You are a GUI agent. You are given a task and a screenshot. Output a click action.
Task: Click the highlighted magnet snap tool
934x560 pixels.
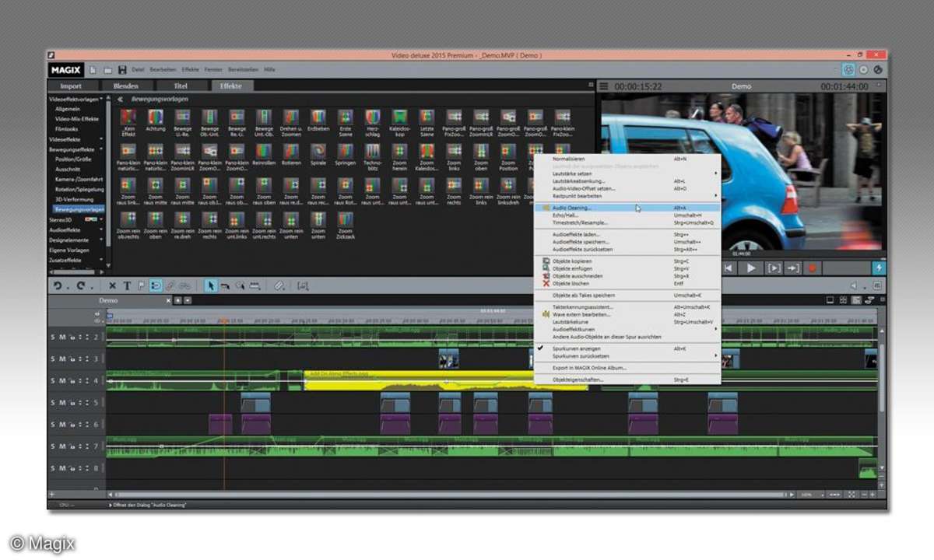[x=156, y=286]
